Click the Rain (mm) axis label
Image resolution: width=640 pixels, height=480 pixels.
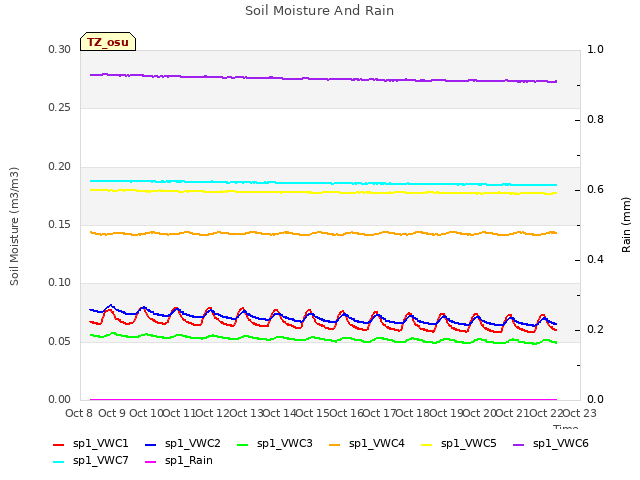(626, 225)
